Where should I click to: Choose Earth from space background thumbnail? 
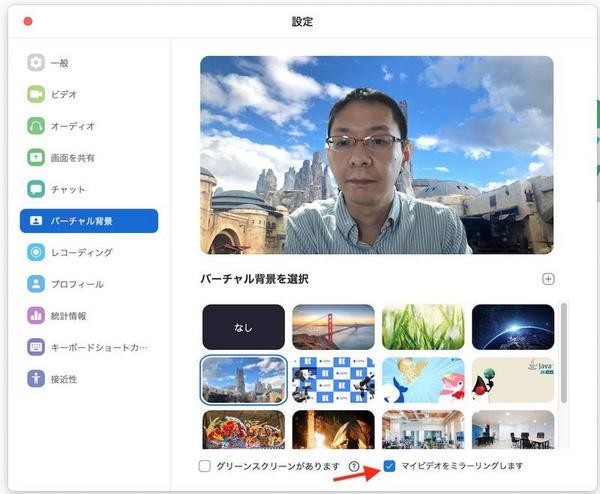pos(513,327)
